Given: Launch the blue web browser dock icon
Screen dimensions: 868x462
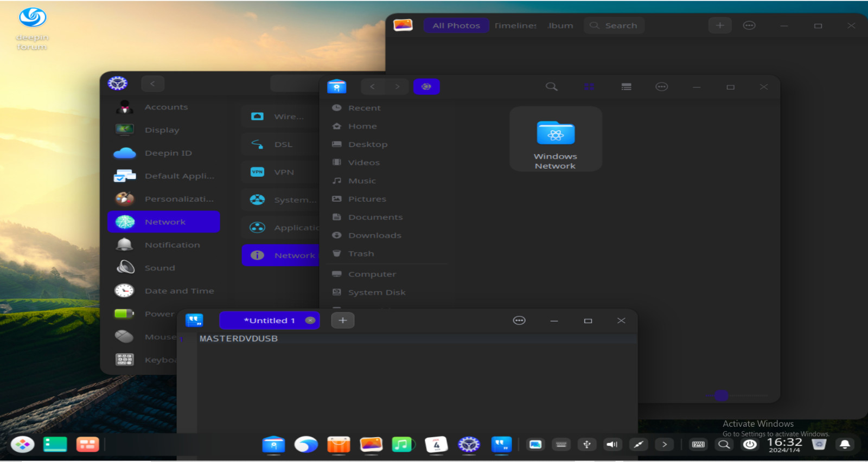Looking at the screenshot, I should [306, 445].
